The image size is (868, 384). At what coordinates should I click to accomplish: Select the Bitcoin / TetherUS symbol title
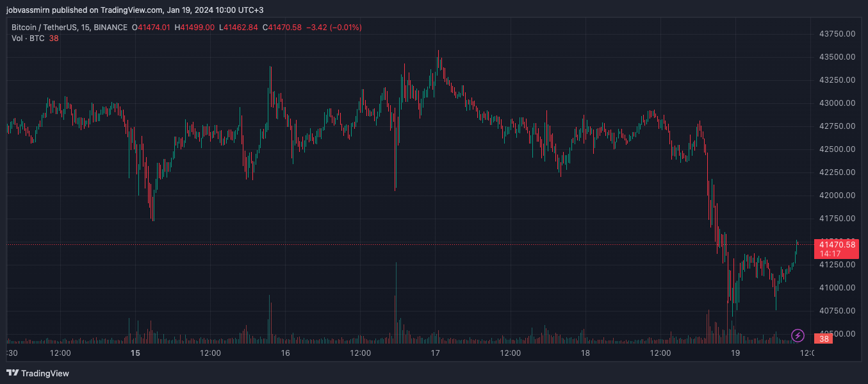(69, 28)
